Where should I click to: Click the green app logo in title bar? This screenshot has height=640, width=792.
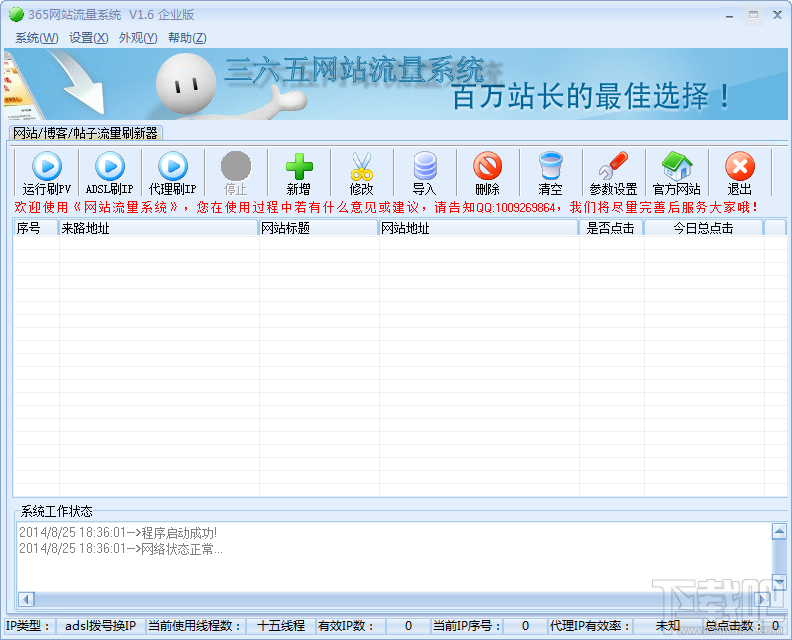pos(16,15)
